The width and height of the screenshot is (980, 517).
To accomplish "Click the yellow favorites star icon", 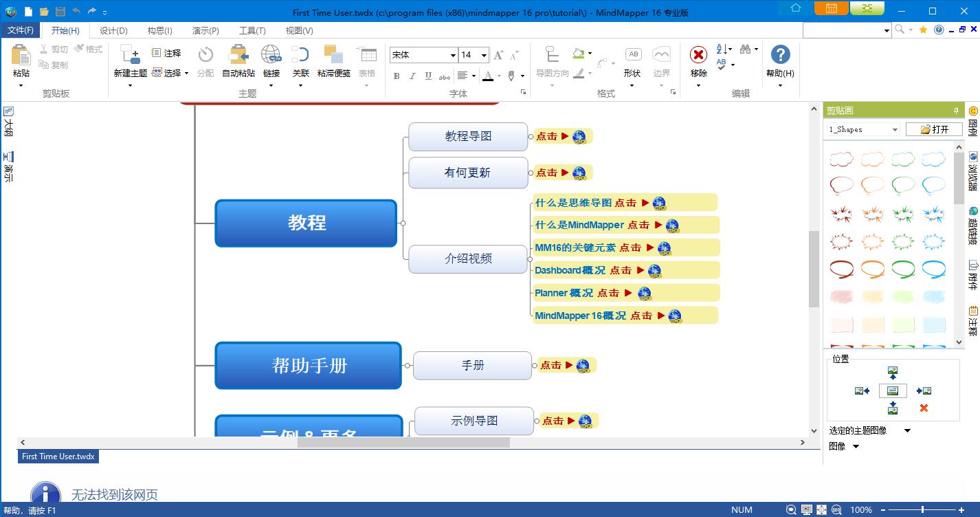I will [923, 30].
